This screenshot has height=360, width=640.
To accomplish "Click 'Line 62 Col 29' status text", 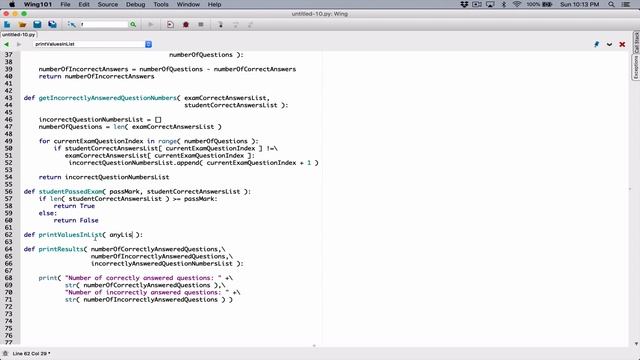I will (x=31, y=353).
